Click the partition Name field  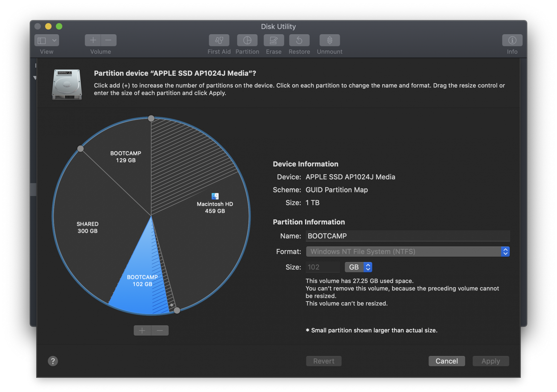point(408,236)
